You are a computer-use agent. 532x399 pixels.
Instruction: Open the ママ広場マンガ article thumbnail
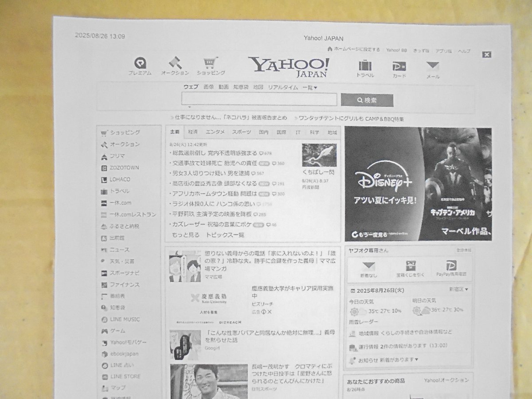point(184,266)
